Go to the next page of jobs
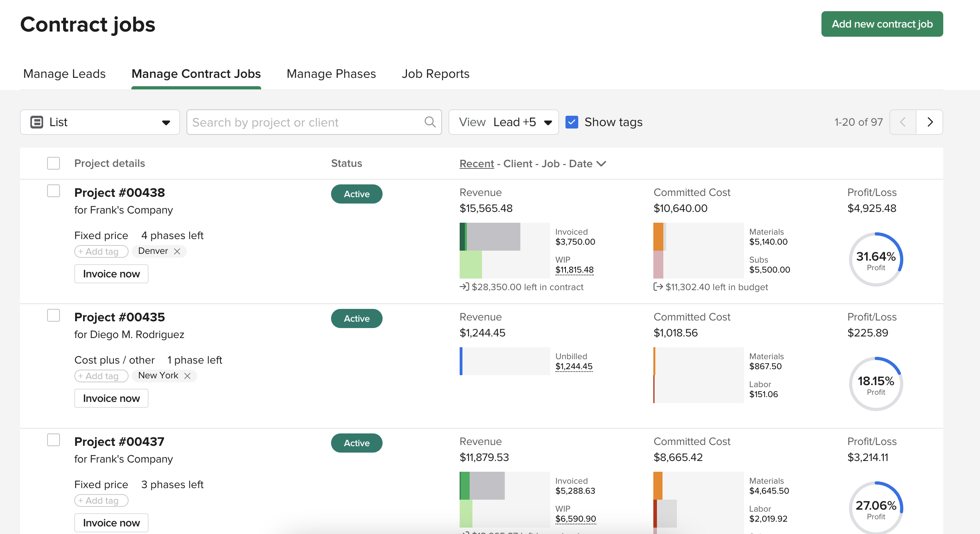The height and width of the screenshot is (534, 980). pos(930,122)
